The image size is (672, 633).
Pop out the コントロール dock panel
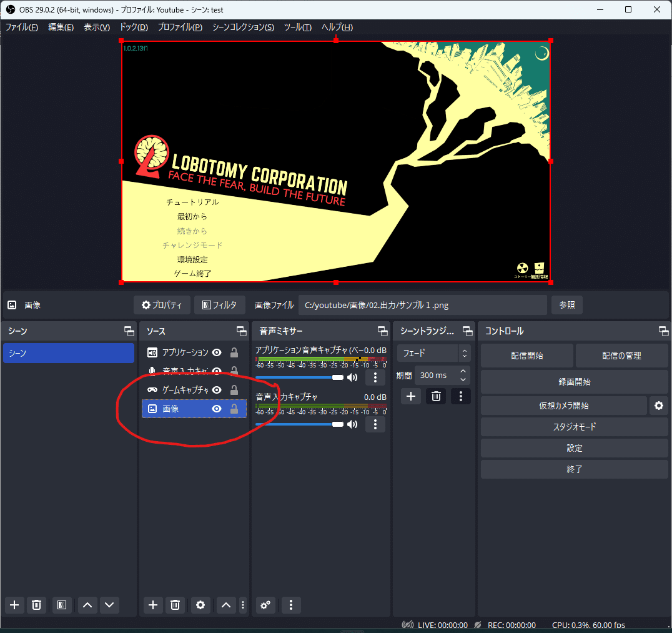pos(663,331)
